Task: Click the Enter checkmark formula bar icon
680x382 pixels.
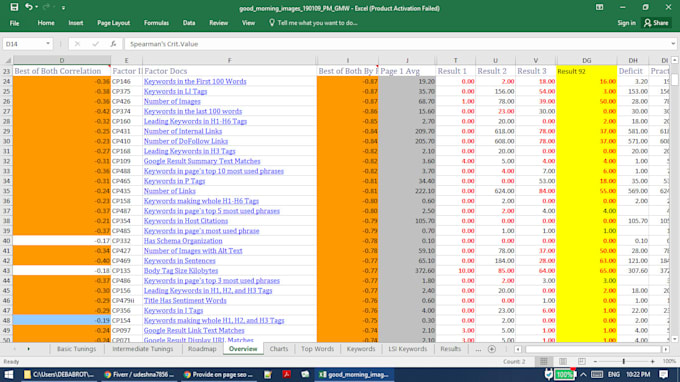Action: click(x=95, y=44)
